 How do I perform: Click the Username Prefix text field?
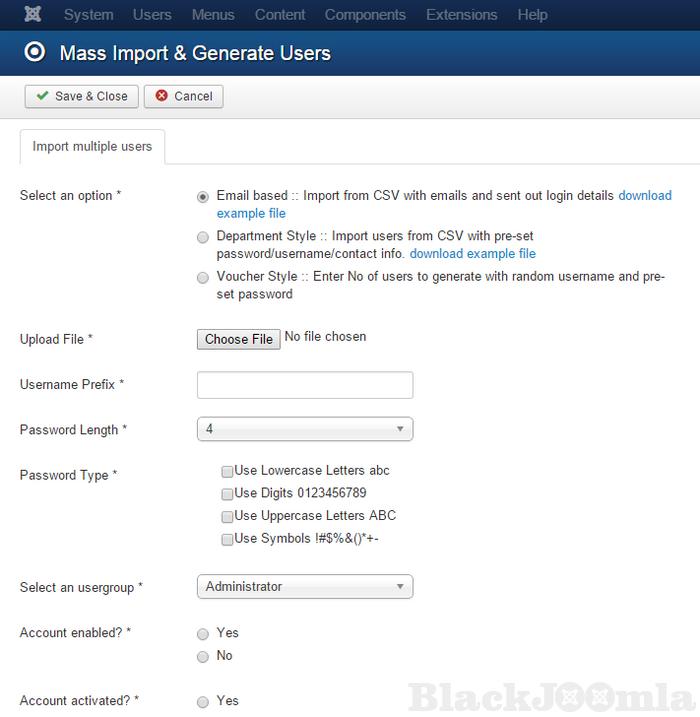click(x=305, y=385)
